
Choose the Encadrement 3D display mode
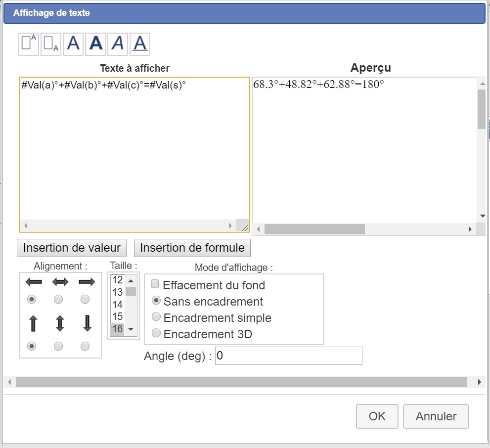point(156,333)
